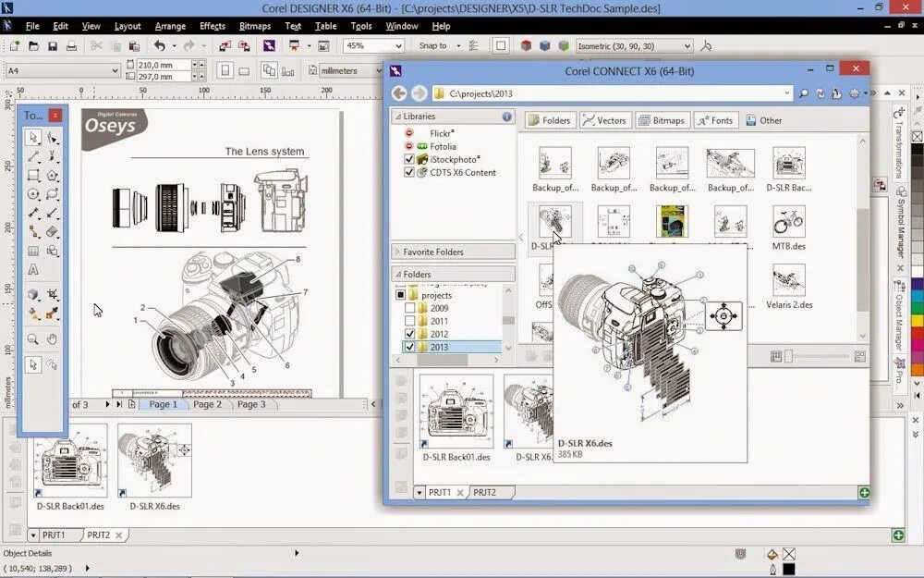Screen dimensions: 924x578
Task: Refresh the CONNECT folder view
Action: [820, 93]
